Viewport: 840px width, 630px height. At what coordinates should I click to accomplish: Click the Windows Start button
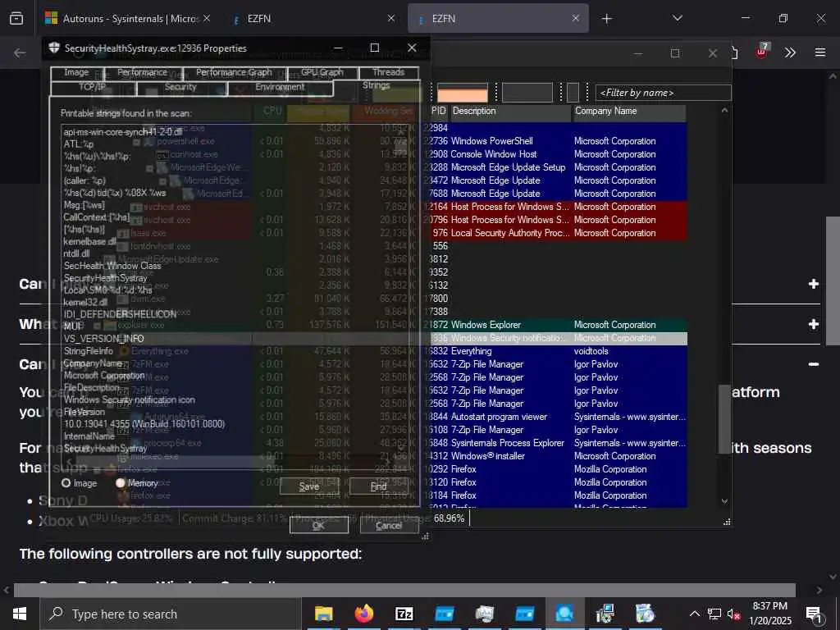point(20,614)
